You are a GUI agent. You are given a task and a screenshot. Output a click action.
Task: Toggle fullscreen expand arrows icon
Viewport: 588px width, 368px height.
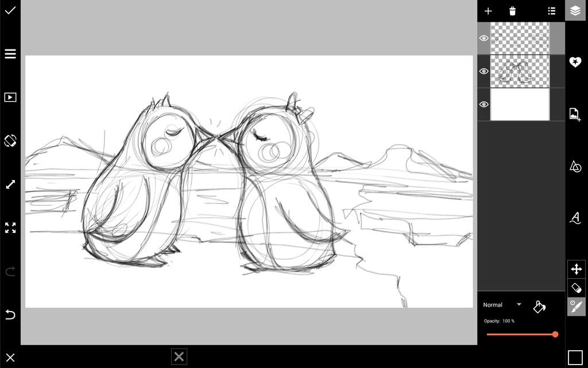10,228
